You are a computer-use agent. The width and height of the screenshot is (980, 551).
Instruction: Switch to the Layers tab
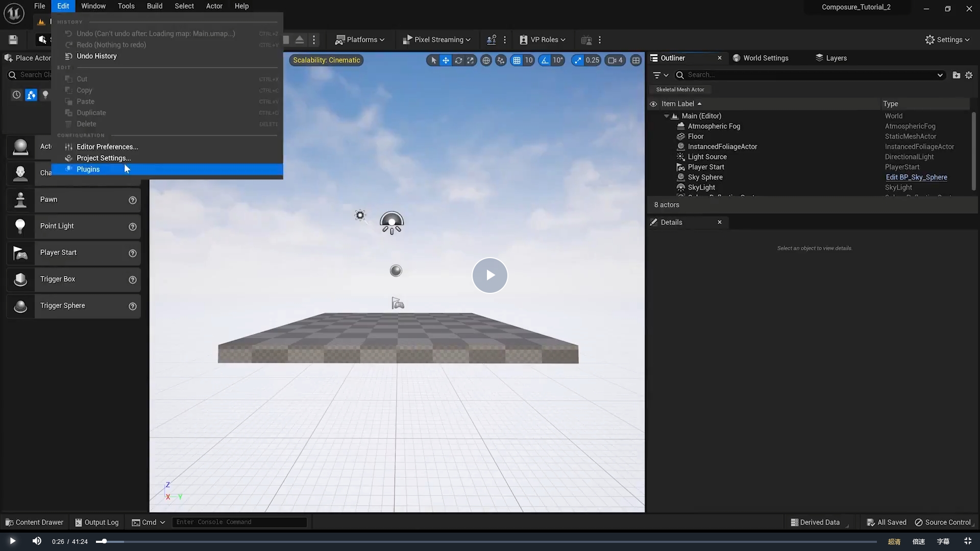coord(831,58)
